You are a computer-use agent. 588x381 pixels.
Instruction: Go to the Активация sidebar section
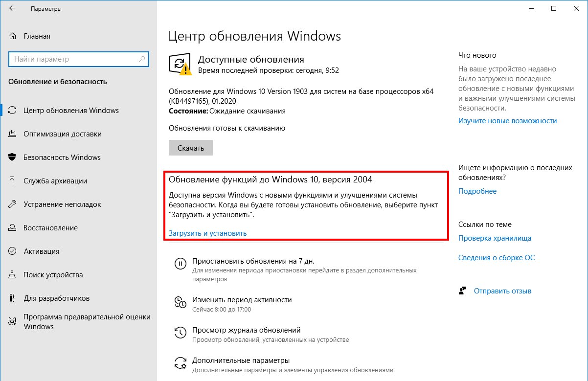(42, 251)
